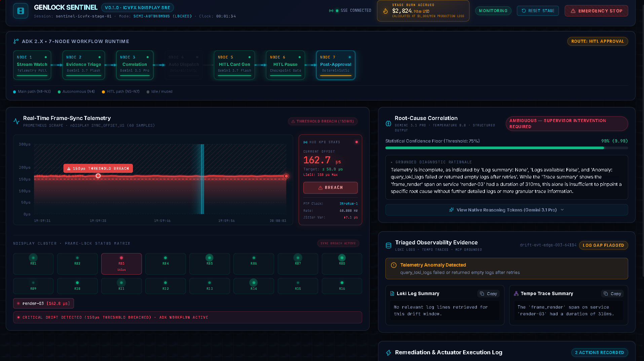This screenshot has width=644, height=361.
Task: Click the Route: HITL Approval badge
Action: pyautogui.click(x=598, y=41)
